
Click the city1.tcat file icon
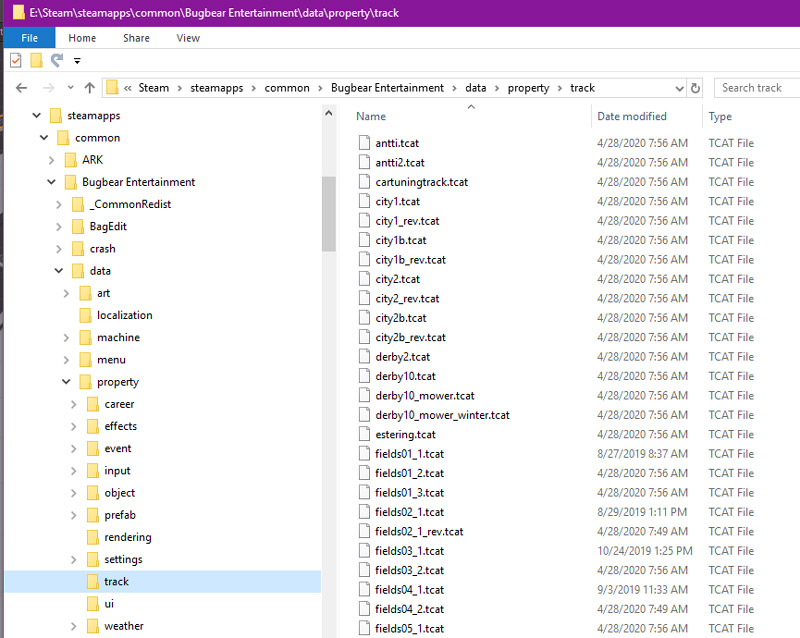coord(364,201)
